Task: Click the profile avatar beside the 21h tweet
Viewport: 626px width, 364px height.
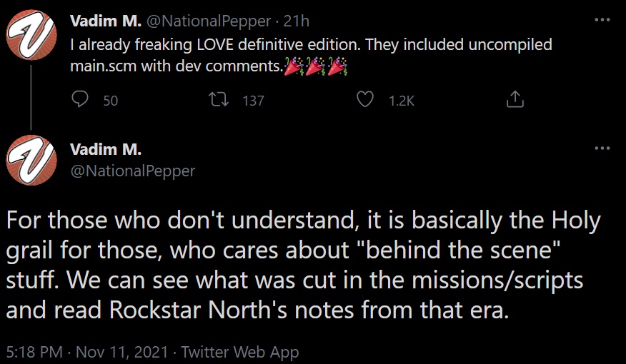Action: tap(31, 35)
